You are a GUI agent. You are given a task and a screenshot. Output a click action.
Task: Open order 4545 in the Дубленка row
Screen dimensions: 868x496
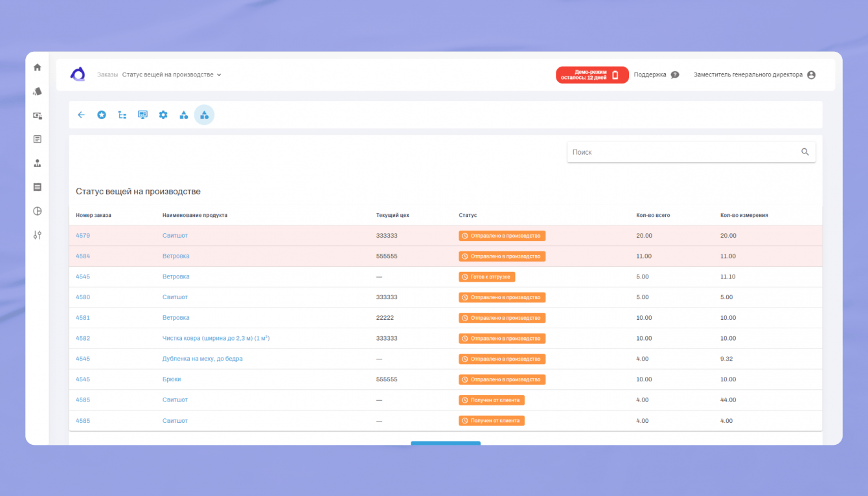[x=83, y=359]
